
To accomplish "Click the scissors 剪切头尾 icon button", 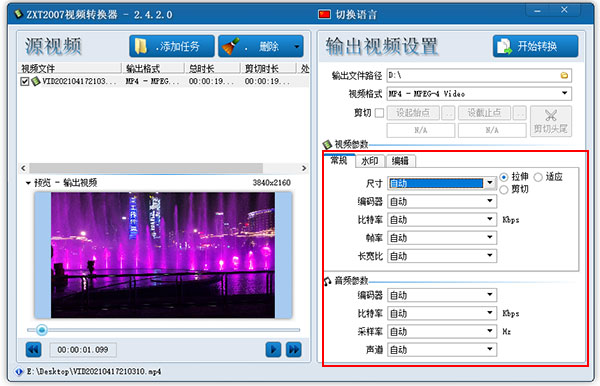I will 551,121.
